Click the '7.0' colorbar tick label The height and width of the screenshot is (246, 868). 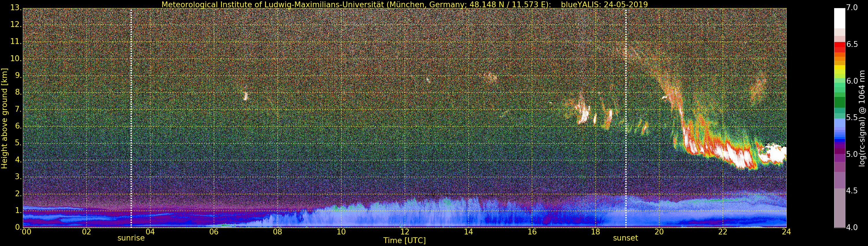point(852,8)
